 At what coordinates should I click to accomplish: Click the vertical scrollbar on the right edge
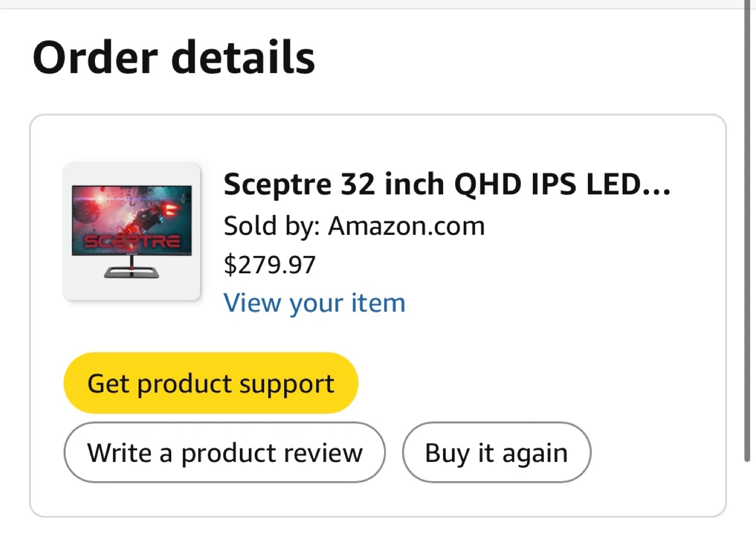[747, 231]
